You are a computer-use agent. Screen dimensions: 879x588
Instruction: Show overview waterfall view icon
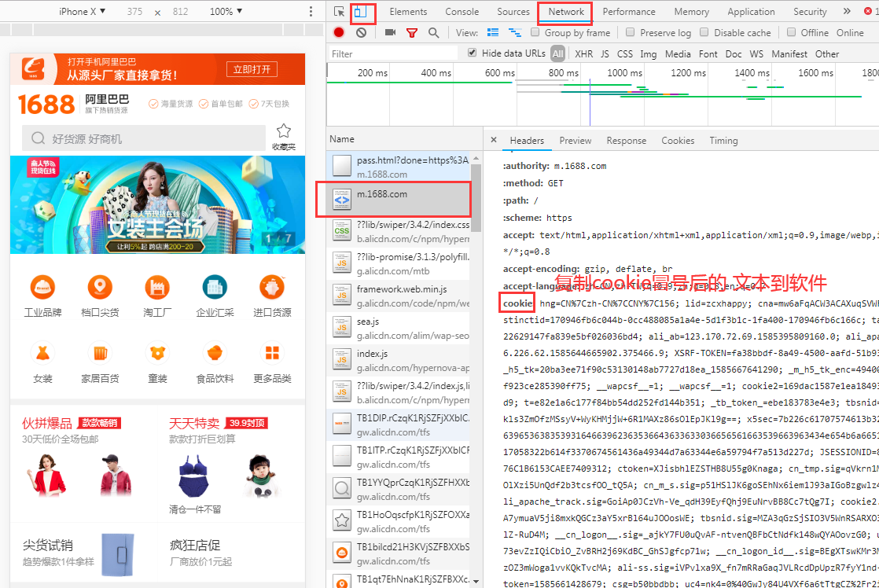[x=515, y=32]
